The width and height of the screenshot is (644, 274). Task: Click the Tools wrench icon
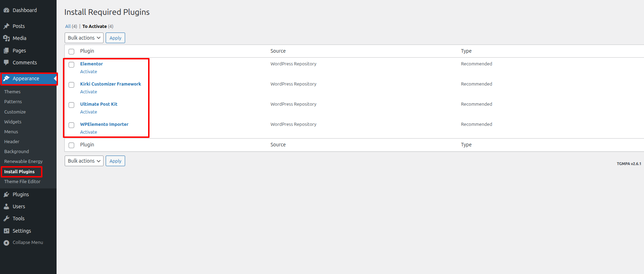click(6, 218)
